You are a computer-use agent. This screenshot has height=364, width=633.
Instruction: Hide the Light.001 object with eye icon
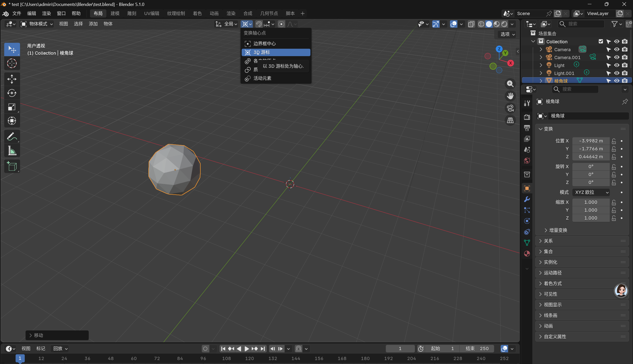pos(616,73)
